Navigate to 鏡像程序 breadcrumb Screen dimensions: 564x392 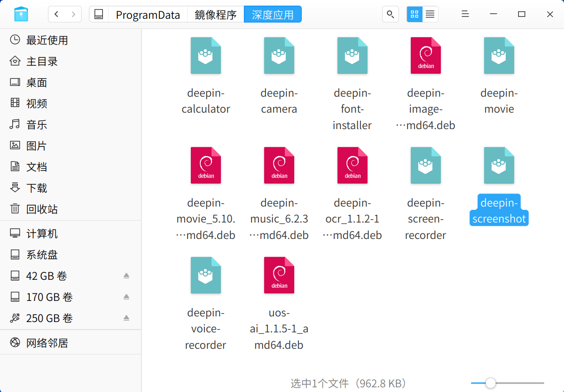[x=215, y=15]
